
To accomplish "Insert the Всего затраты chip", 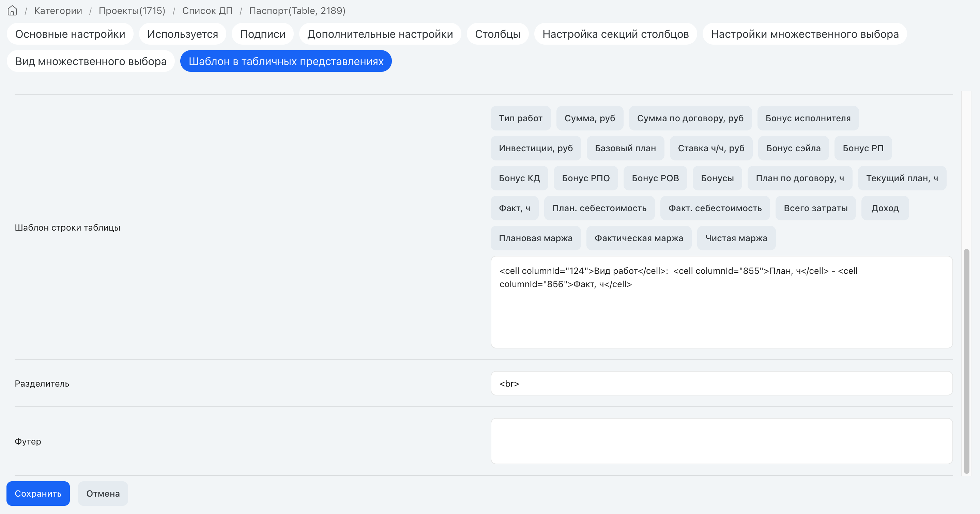I will pyautogui.click(x=816, y=208).
